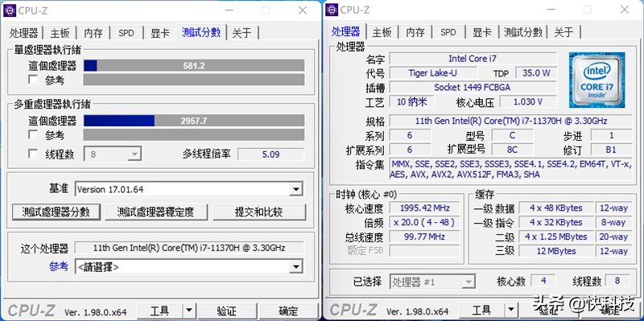Click 多线程倍率 value 5.09
This screenshot has width=644, height=321.
(x=270, y=154)
